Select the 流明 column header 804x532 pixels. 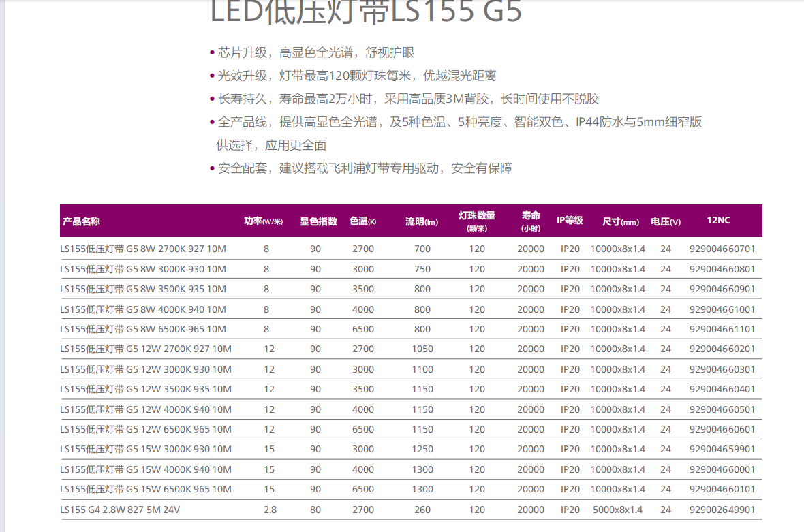coord(422,221)
